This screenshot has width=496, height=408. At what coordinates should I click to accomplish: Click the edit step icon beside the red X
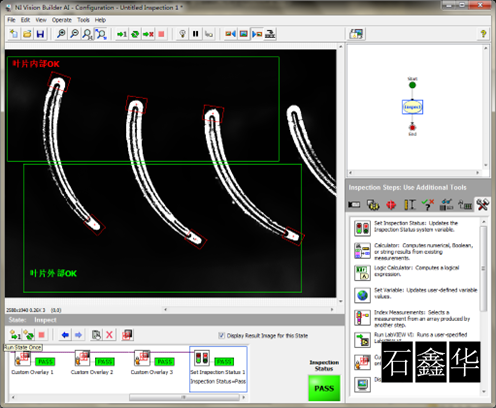(96, 335)
